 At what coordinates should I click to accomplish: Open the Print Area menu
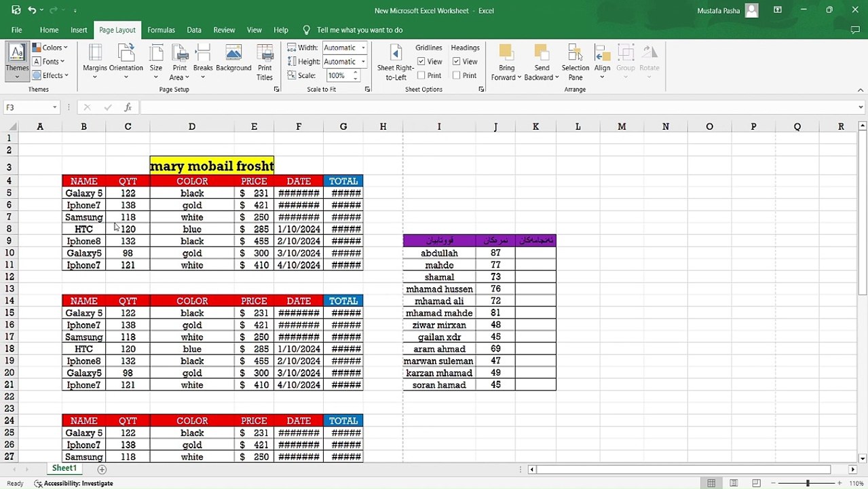[x=180, y=61]
